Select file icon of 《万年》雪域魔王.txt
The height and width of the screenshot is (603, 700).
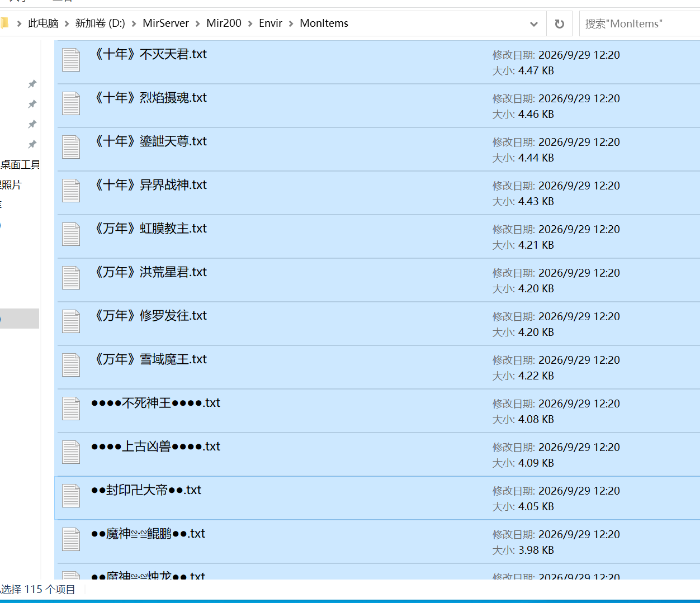point(71,365)
